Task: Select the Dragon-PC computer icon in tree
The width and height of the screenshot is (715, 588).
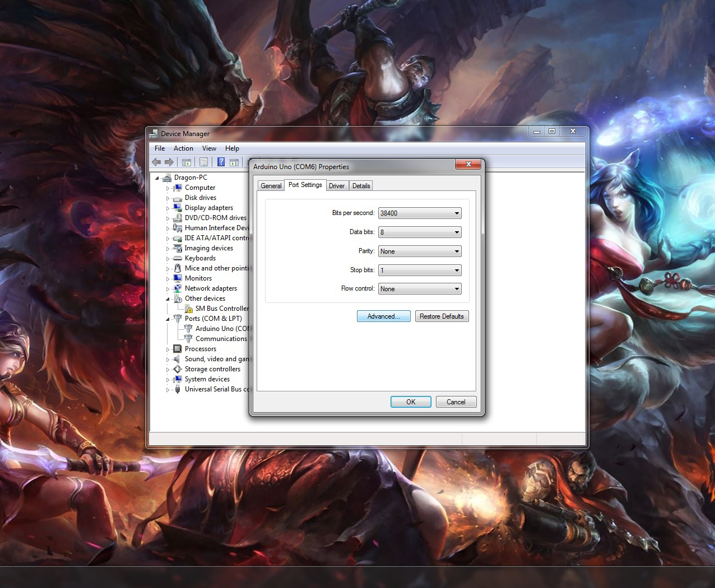Action: pyautogui.click(x=166, y=178)
